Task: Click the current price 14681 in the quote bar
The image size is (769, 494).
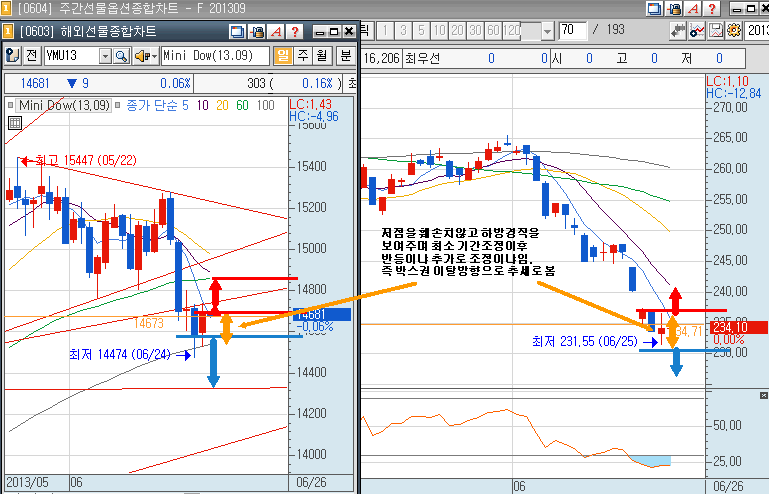Action: pos(35,83)
